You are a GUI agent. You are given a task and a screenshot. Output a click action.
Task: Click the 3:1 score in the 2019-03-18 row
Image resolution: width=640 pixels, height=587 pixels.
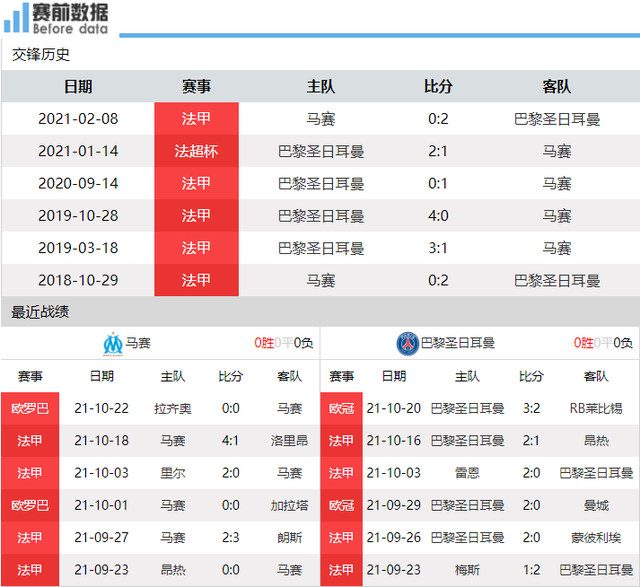pos(438,248)
